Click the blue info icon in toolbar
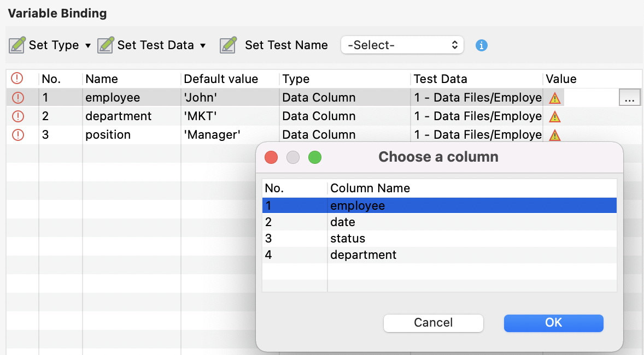This screenshot has height=355, width=644. [x=482, y=45]
